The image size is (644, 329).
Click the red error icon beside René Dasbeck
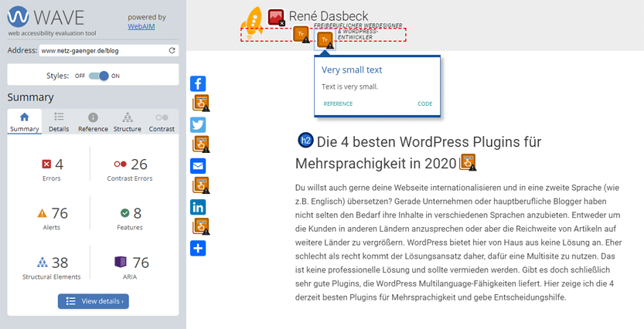point(277,17)
